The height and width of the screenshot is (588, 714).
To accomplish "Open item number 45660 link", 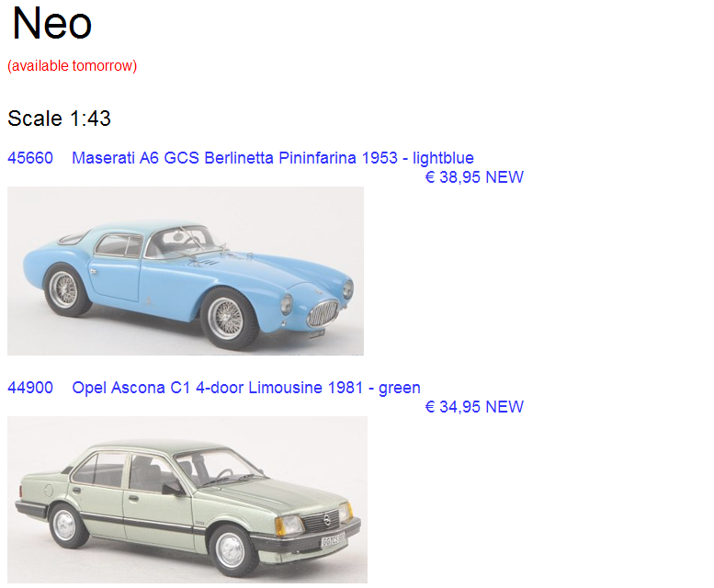I will [x=30, y=158].
